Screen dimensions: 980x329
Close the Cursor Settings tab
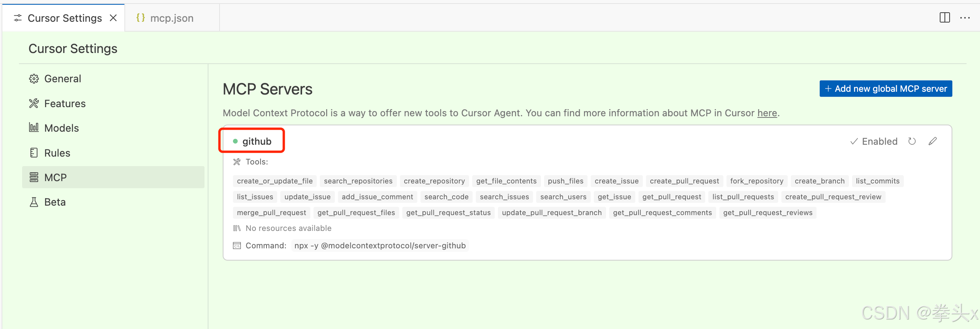pos(113,18)
